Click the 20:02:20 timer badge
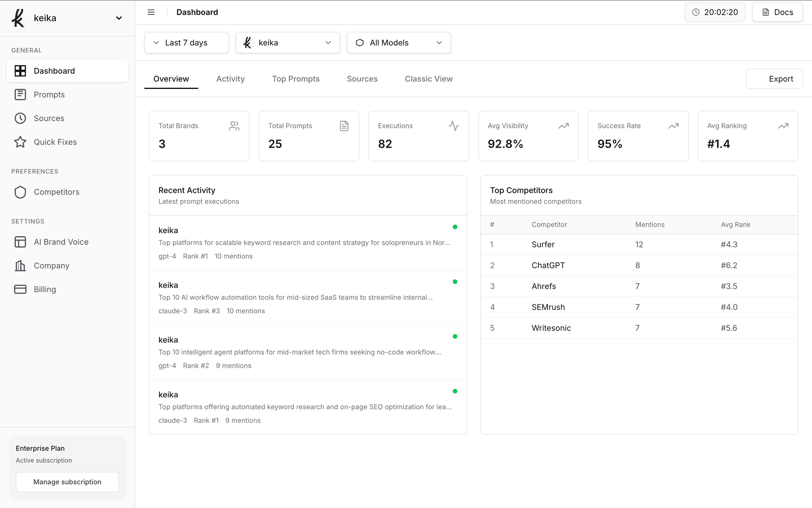Screen dimensions: 812x508 [715, 12]
